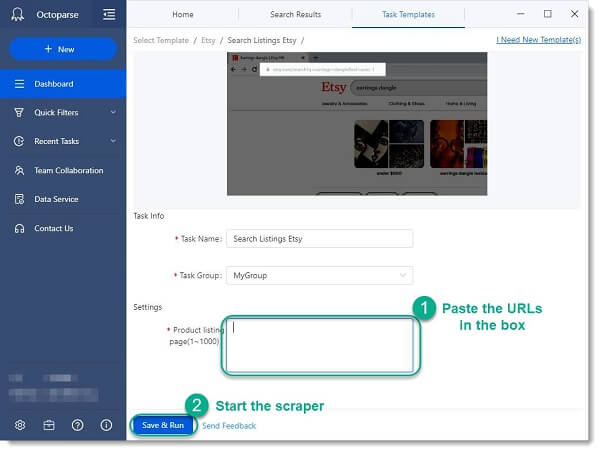Click the Dashboard list icon
The width and height of the screenshot is (600, 452).
tap(19, 84)
